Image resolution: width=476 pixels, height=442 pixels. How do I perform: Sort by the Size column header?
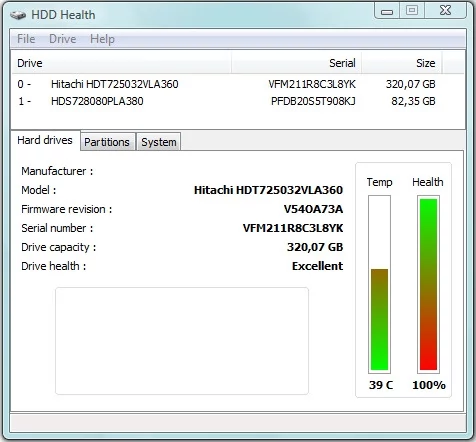click(x=402, y=63)
